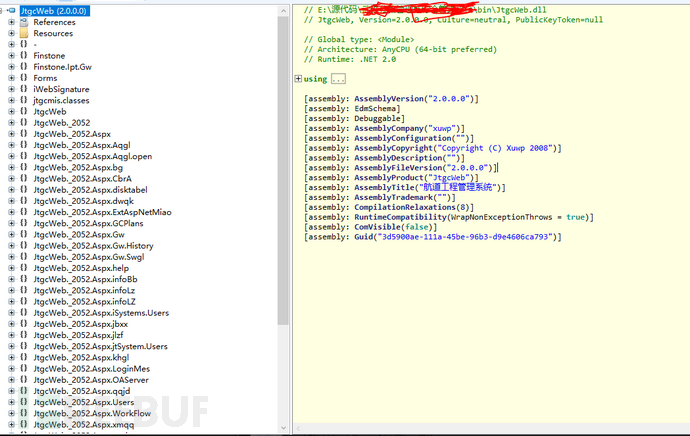Select the JtgcWeb._2052.Aspx.Gw.Swgl namespace row
The image size is (690, 436).
[88, 256]
